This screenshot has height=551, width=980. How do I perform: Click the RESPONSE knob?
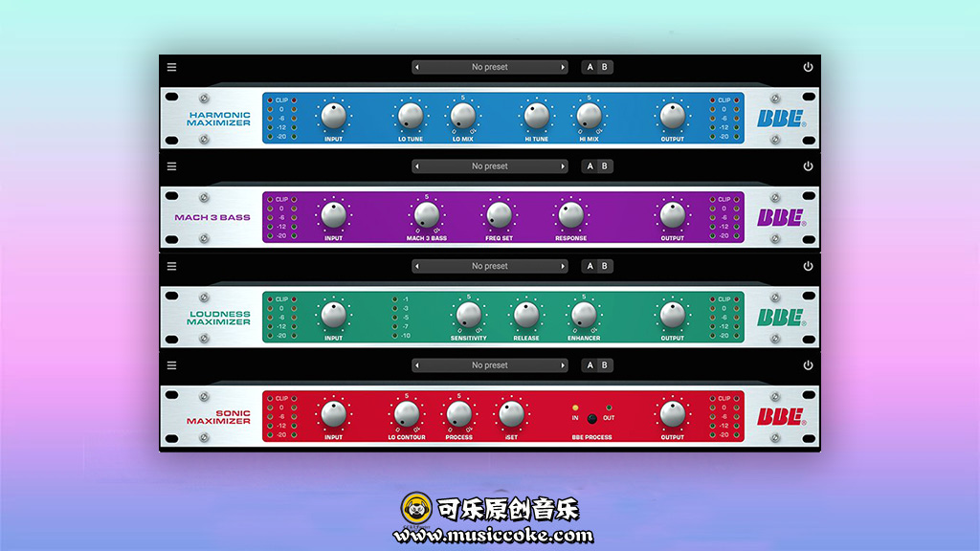[570, 215]
